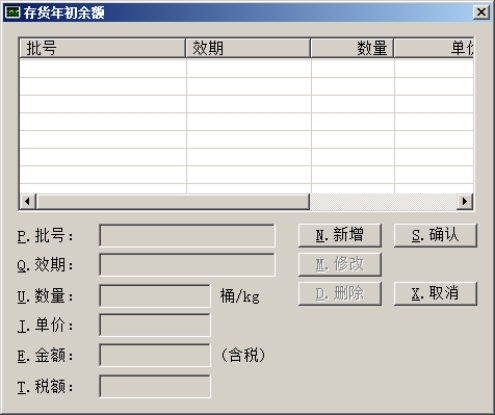Image resolution: width=495 pixels, height=415 pixels.
Task: Click the 数量 column header
Action: click(x=352, y=48)
